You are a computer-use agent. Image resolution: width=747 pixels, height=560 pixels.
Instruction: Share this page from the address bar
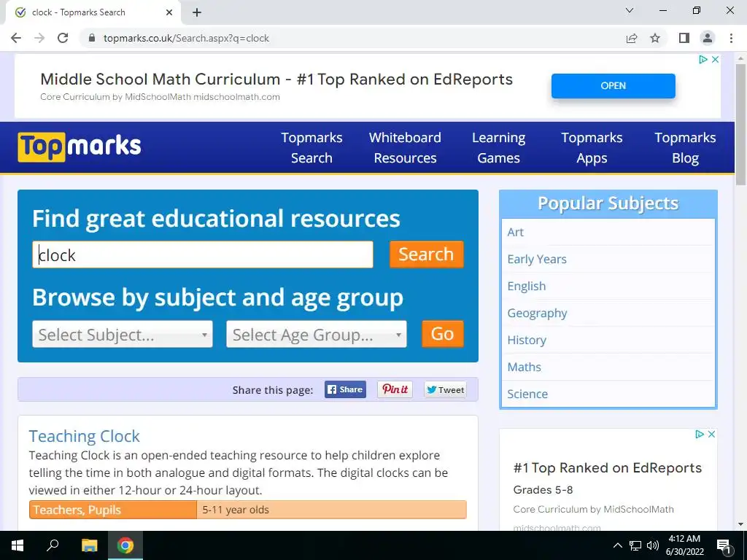(632, 38)
